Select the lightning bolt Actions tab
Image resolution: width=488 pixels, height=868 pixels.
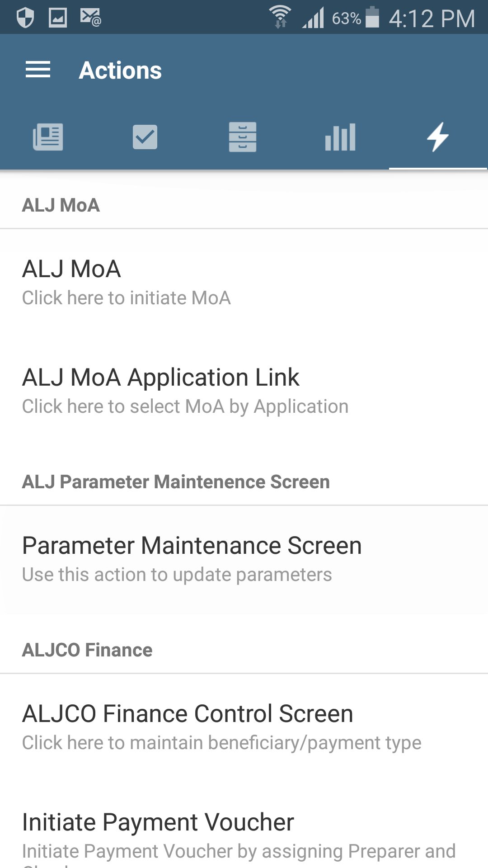[438, 137]
